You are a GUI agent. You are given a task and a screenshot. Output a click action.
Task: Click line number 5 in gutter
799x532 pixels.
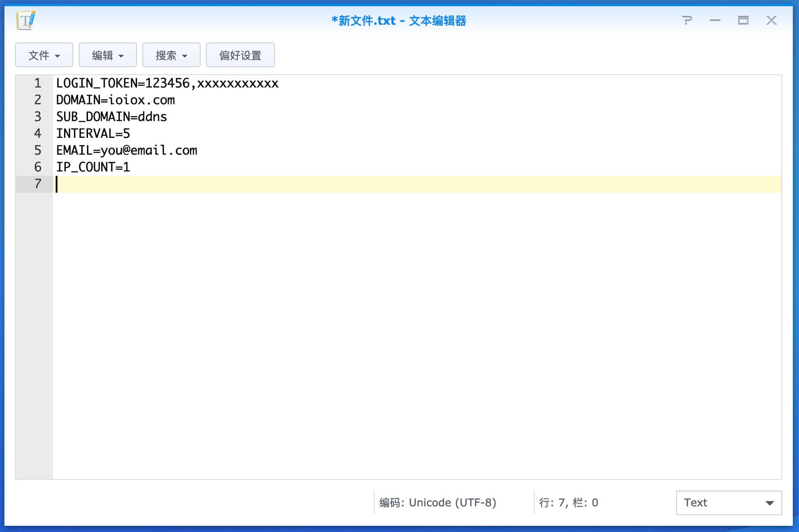(38, 150)
